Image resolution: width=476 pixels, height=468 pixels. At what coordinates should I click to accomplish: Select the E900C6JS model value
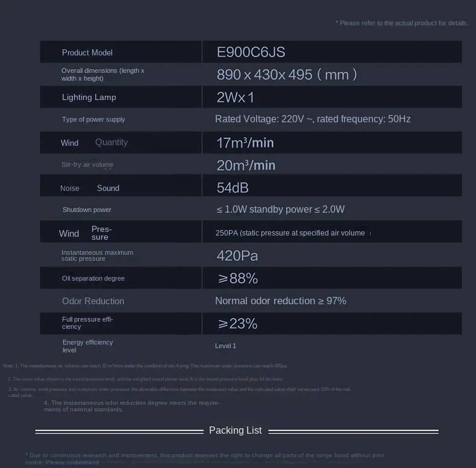(251, 52)
